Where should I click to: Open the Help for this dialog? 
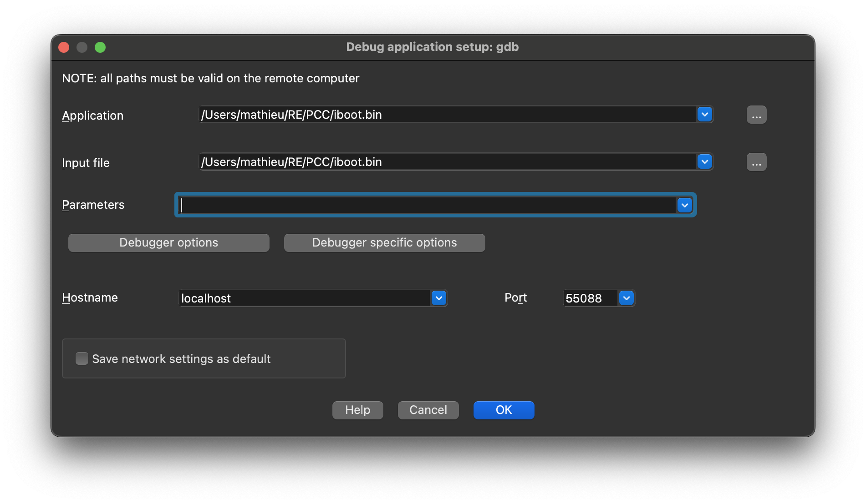357,410
